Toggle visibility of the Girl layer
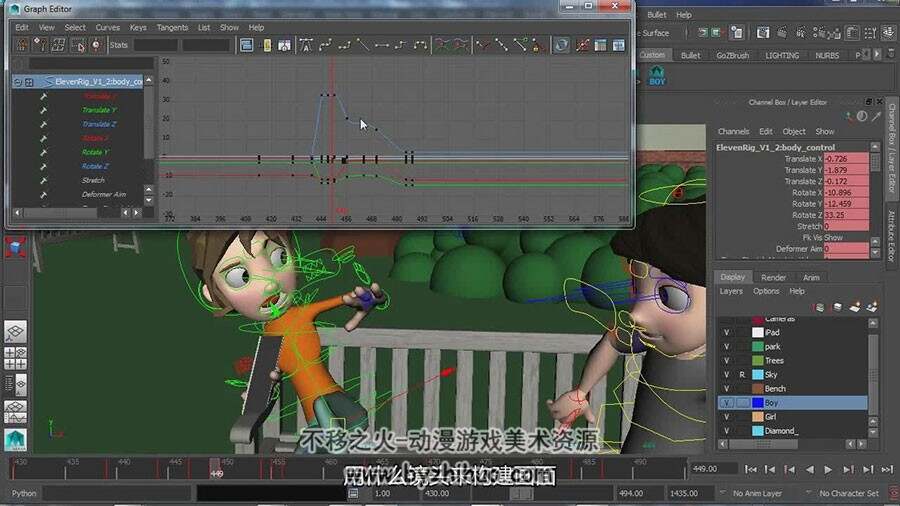 click(x=727, y=417)
